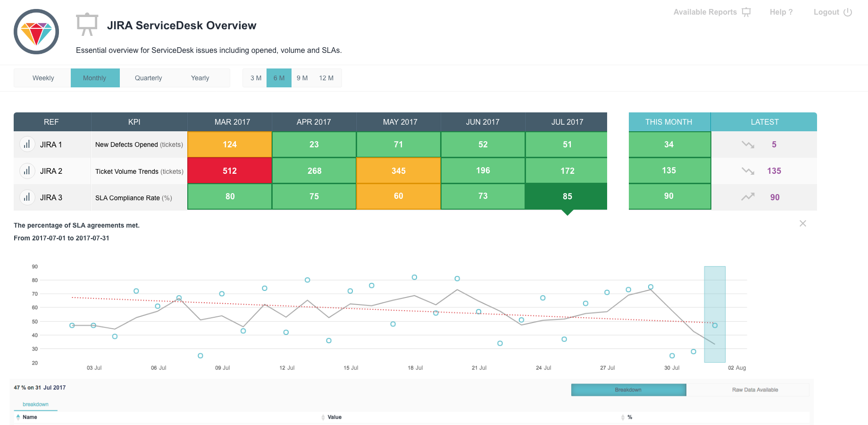This screenshot has height=425, width=868.
Task: Click JUN 2017 New Defects cell 52
Action: click(x=483, y=144)
